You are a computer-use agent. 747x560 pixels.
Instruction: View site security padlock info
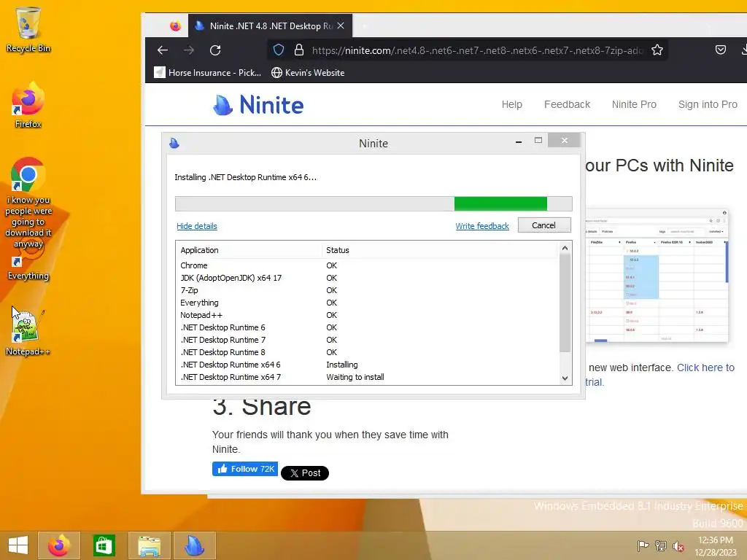[x=299, y=50]
